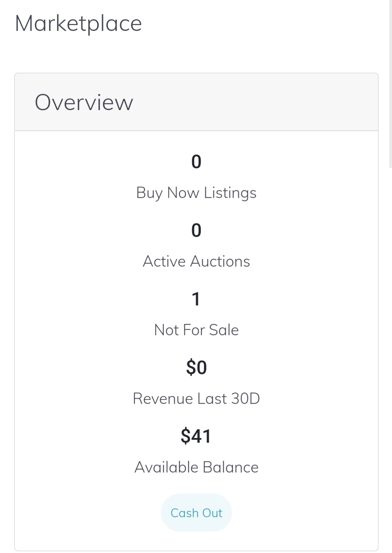Image resolution: width=392 pixels, height=553 pixels.
Task: Click the $41 available balance amount
Action: click(196, 436)
